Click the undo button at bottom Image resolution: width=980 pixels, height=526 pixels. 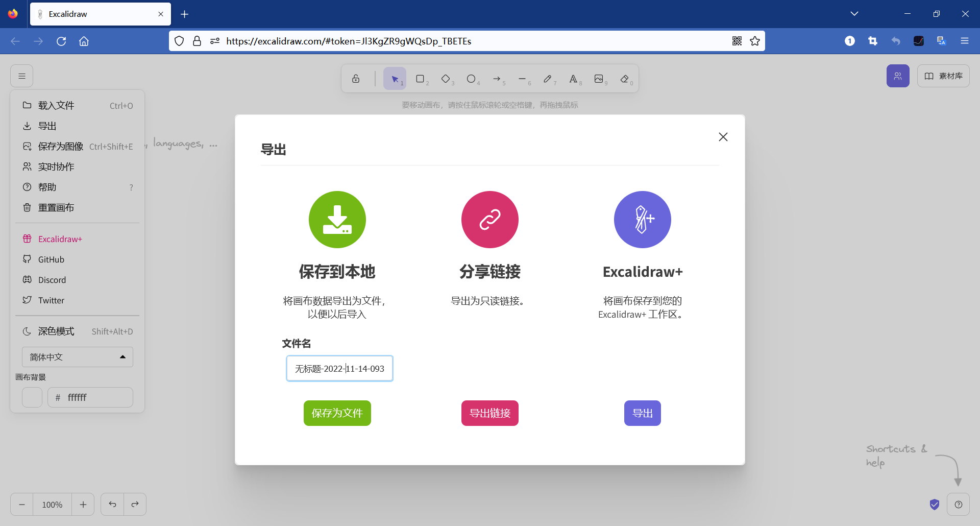pos(112,505)
